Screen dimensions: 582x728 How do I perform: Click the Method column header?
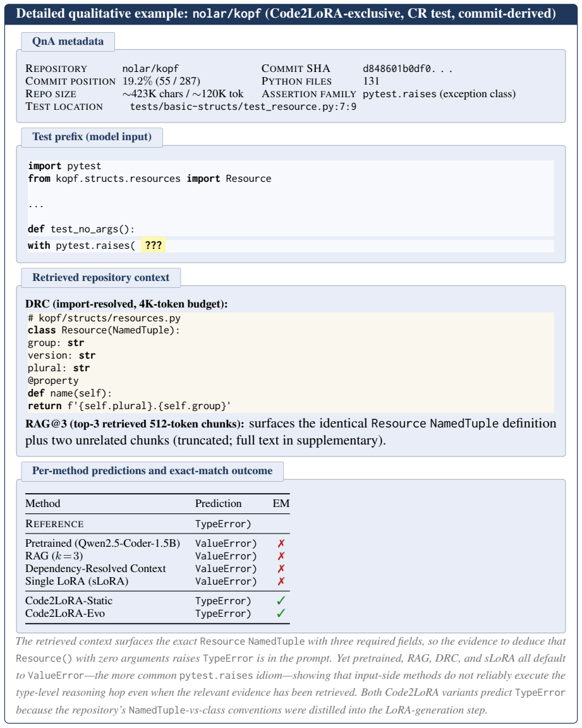pos(43,503)
